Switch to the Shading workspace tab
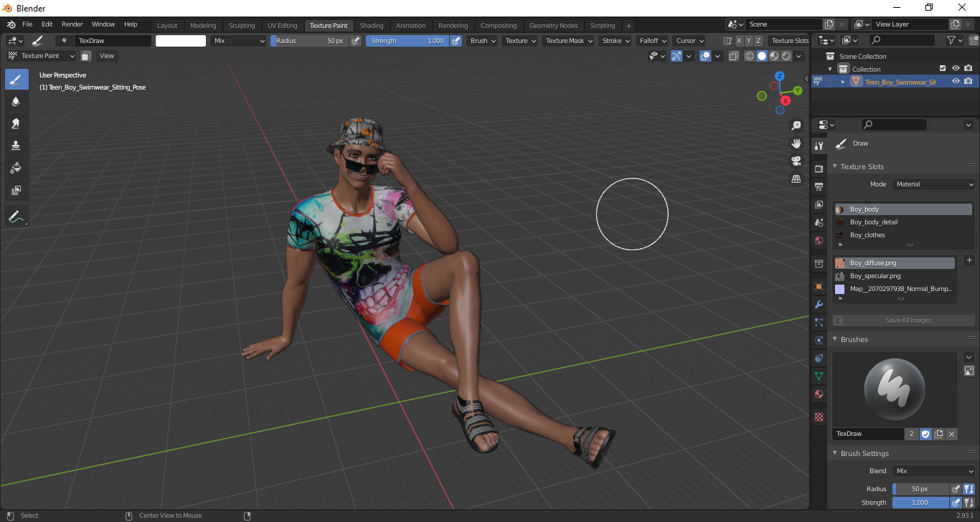This screenshot has width=980, height=522. click(372, 26)
